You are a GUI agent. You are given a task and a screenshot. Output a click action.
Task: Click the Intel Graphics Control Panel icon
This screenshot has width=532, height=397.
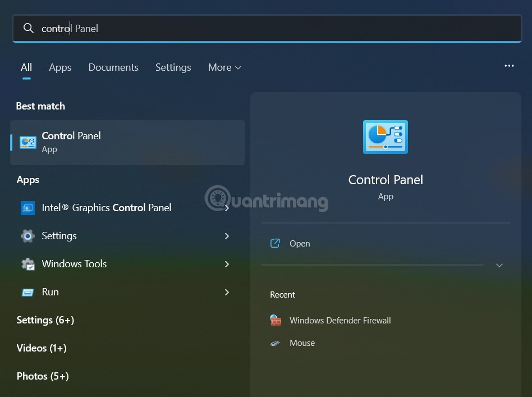click(27, 208)
